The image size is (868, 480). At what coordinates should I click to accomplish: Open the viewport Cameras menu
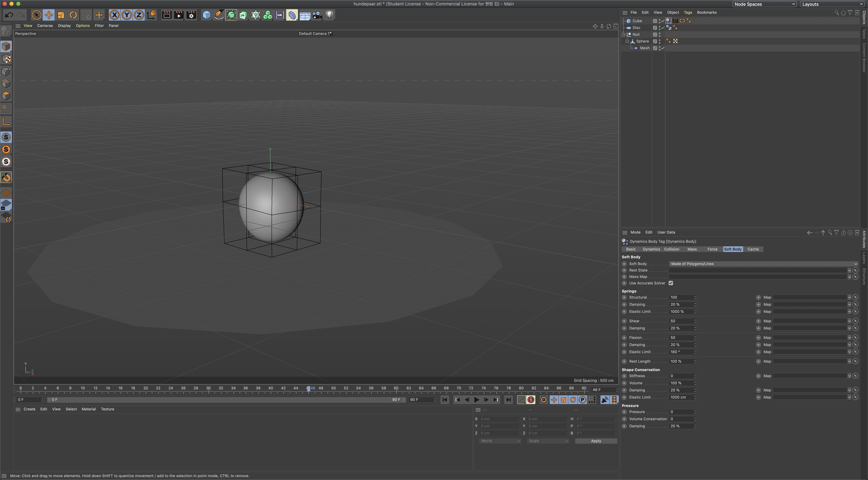pyautogui.click(x=45, y=26)
